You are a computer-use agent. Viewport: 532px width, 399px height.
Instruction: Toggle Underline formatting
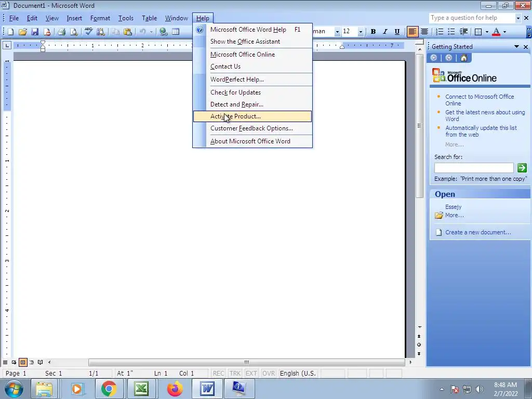point(397,32)
